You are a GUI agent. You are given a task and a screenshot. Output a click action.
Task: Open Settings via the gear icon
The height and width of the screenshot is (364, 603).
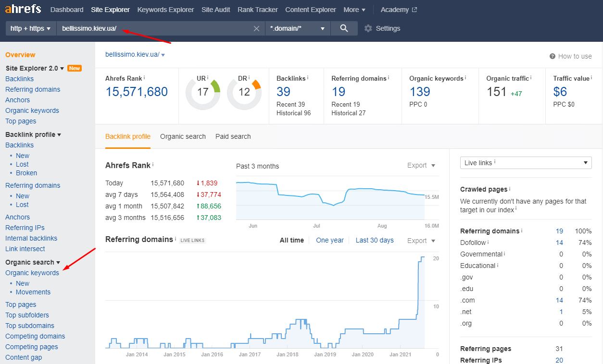coord(368,28)
